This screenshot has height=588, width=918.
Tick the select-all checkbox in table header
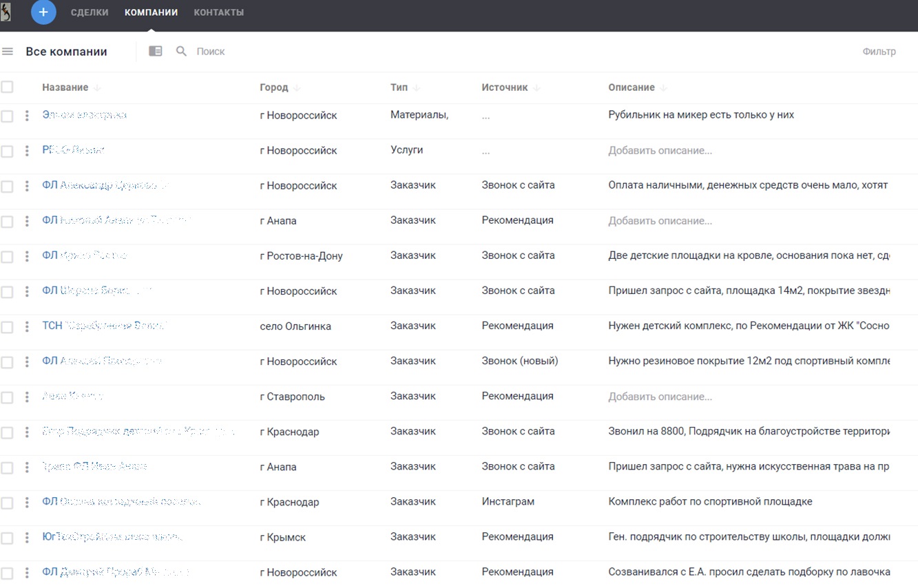point(7,87)
